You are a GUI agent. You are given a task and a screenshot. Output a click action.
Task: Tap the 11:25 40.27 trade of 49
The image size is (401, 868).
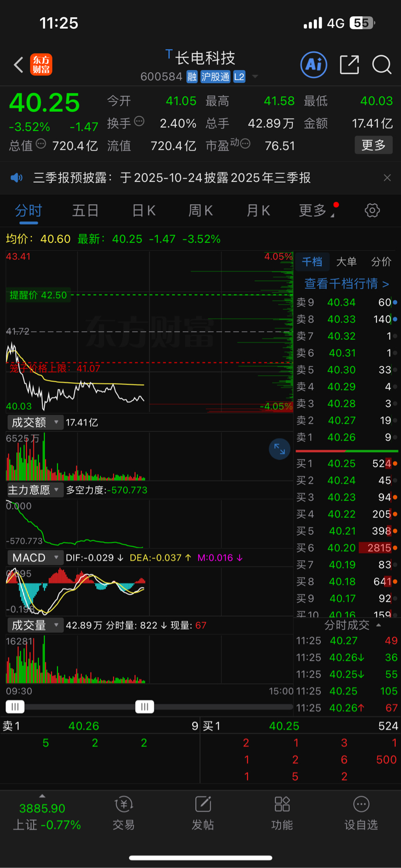click(347, 640)
